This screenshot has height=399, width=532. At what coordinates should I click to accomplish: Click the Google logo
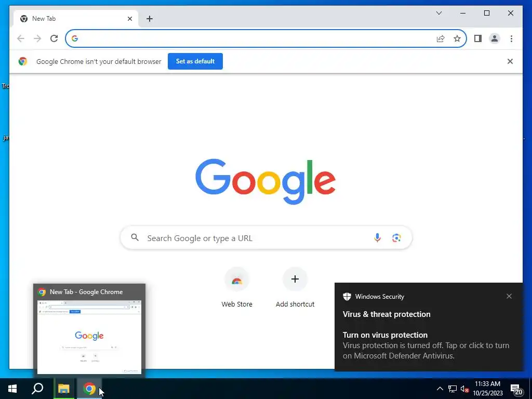click(x=265, y=181)
